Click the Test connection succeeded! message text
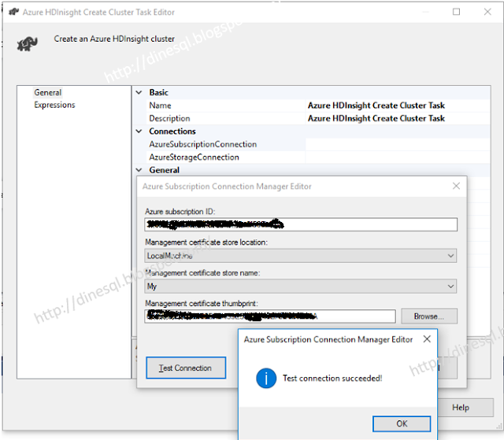Screen dimensions: 504x440 click(x=332, y=379)
